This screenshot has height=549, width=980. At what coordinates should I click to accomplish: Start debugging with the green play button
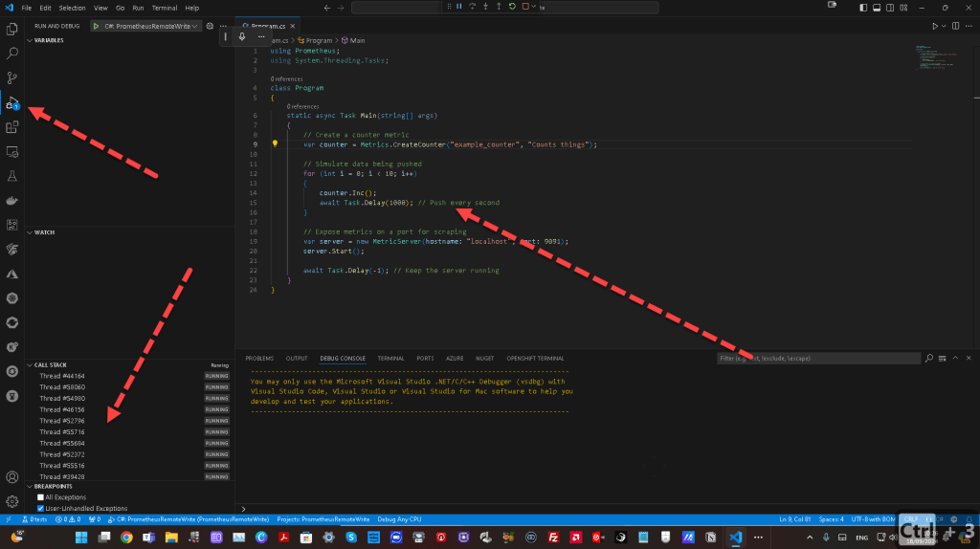97,26
